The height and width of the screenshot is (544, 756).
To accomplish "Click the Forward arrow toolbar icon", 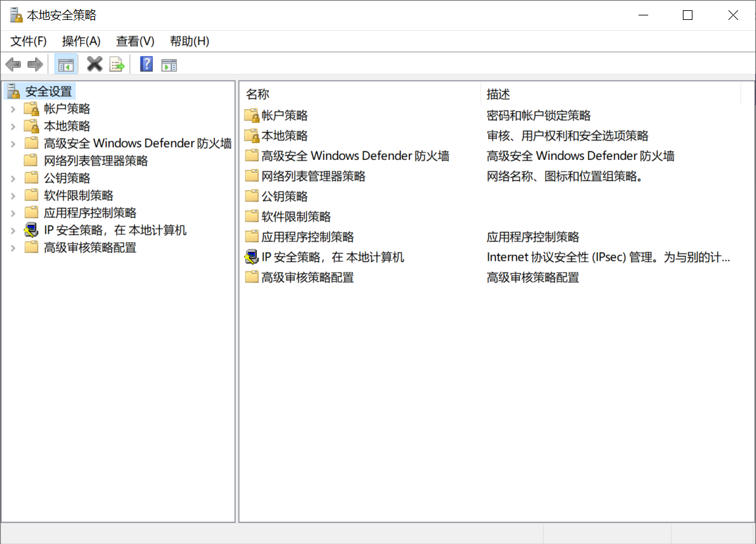I will (35, 64).
